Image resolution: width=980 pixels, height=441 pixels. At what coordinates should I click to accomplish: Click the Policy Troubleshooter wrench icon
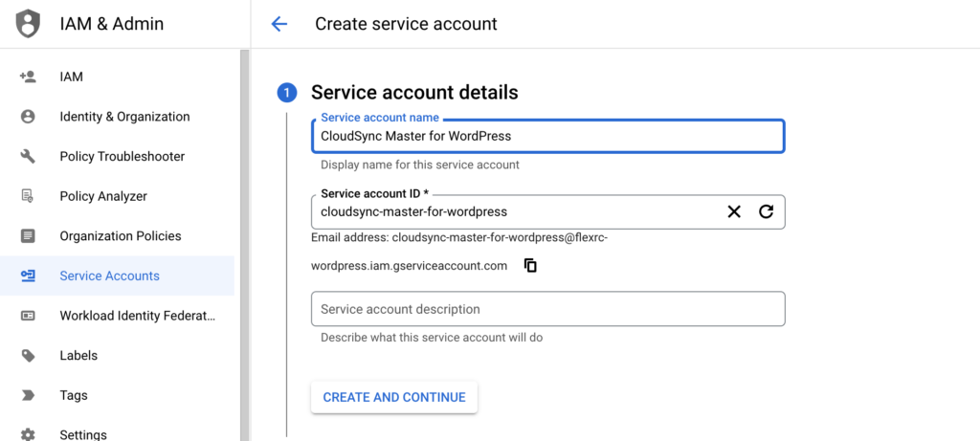pyautogui.click(x=28, y=156)
